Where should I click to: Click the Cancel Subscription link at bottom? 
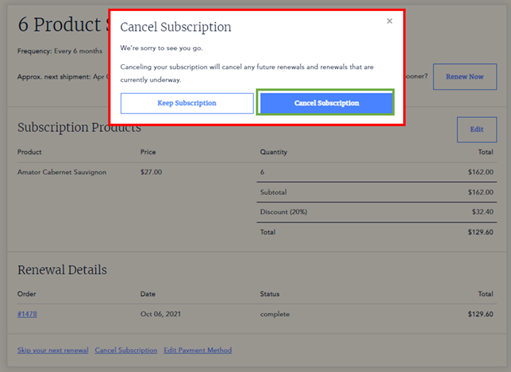coord(126,350)
